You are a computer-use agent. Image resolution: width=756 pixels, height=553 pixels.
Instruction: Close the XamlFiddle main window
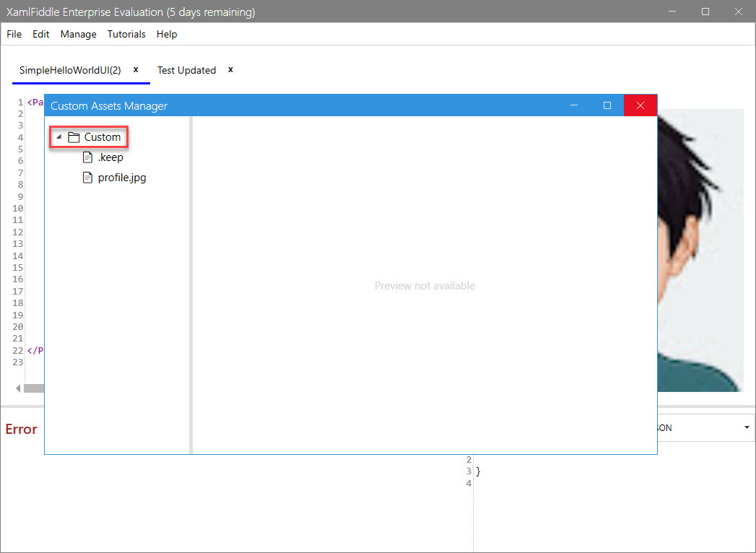pos(739,12)
